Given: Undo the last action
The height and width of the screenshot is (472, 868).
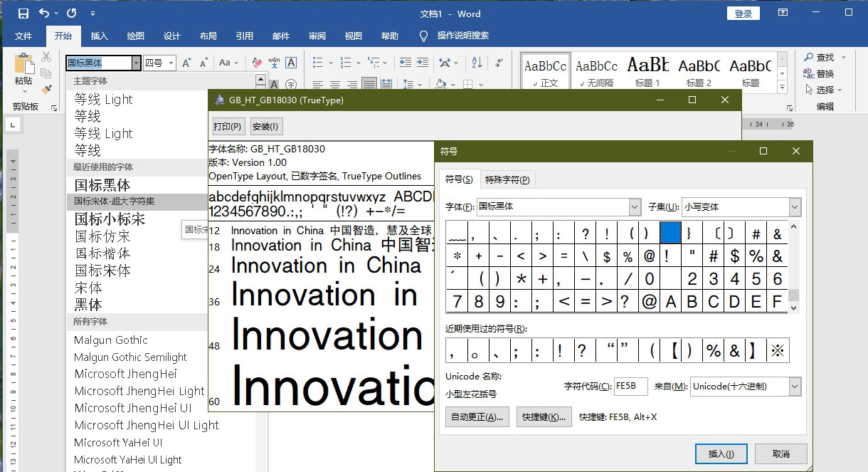Looking at the screenshot, I should click(x=44, y=14).
